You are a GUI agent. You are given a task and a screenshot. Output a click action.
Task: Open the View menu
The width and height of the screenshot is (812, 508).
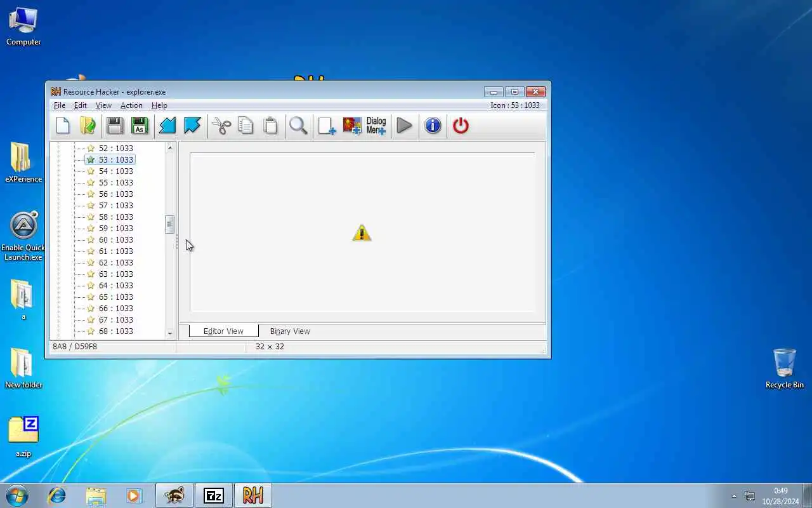point(103,105)
